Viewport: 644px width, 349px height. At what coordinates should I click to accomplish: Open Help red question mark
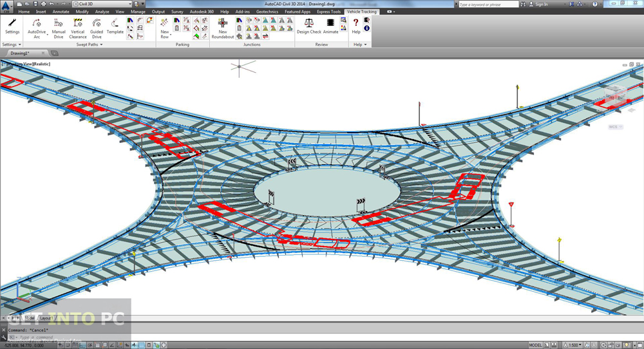click(355, 26)
